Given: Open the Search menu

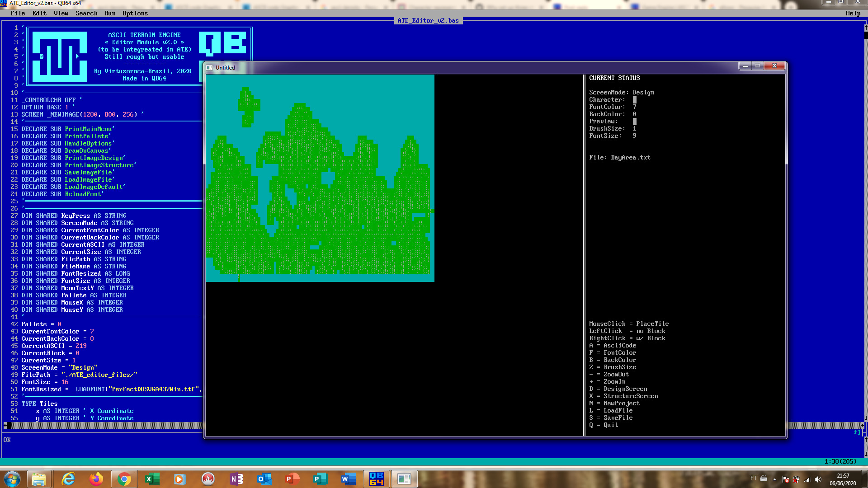Looking at the screenshot, I should click(86, 13).
